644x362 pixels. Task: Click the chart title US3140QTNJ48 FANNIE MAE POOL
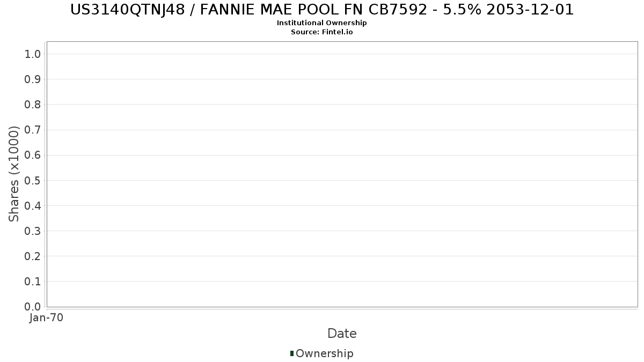[322, 10]
